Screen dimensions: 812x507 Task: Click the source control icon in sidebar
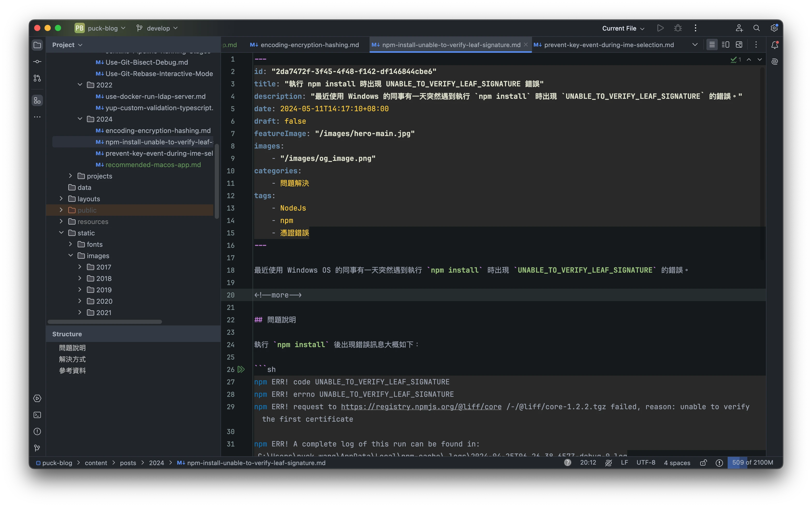coord(37,78)
